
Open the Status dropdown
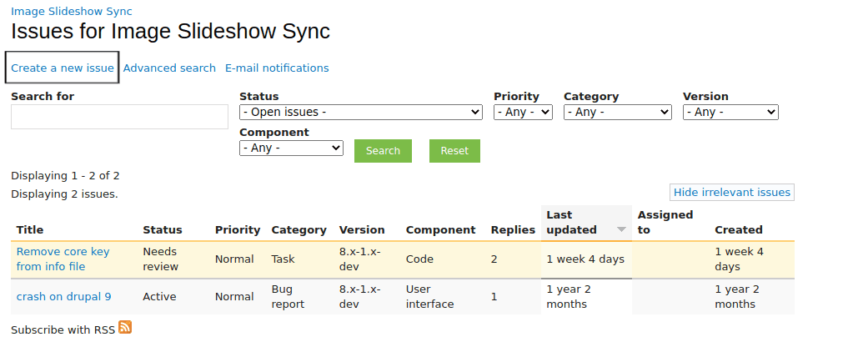coord(360,112)
